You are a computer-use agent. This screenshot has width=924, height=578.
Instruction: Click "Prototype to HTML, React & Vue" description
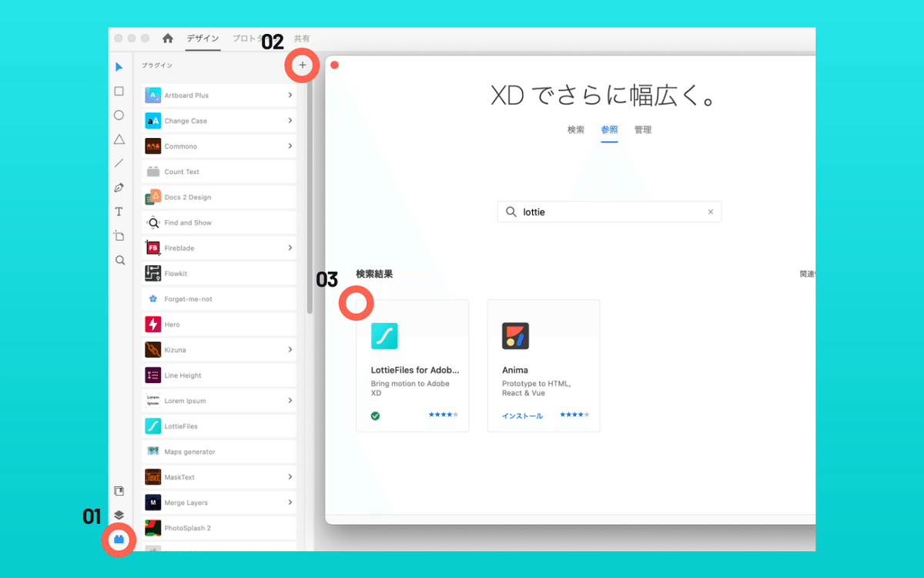click(537, 388)
